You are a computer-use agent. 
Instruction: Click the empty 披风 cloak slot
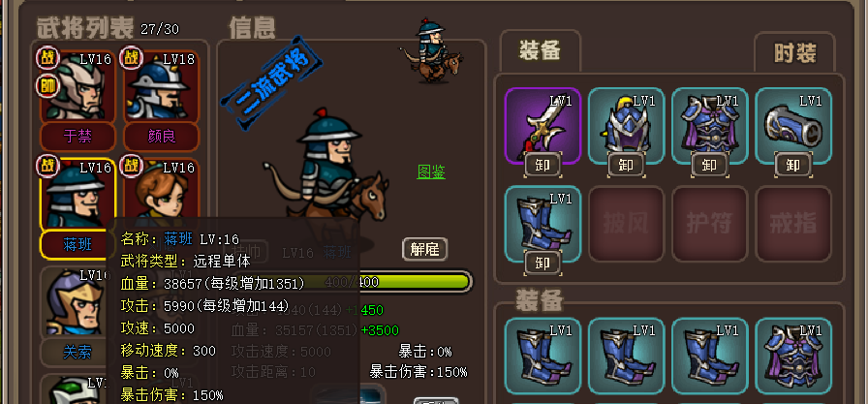pyautogui.click(x=626, y=224)
